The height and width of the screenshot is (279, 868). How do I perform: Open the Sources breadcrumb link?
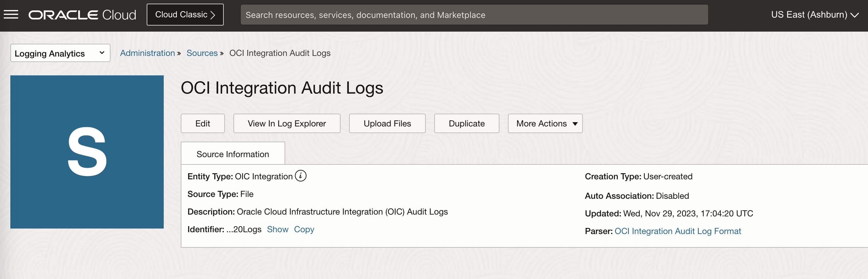[201, 53]
